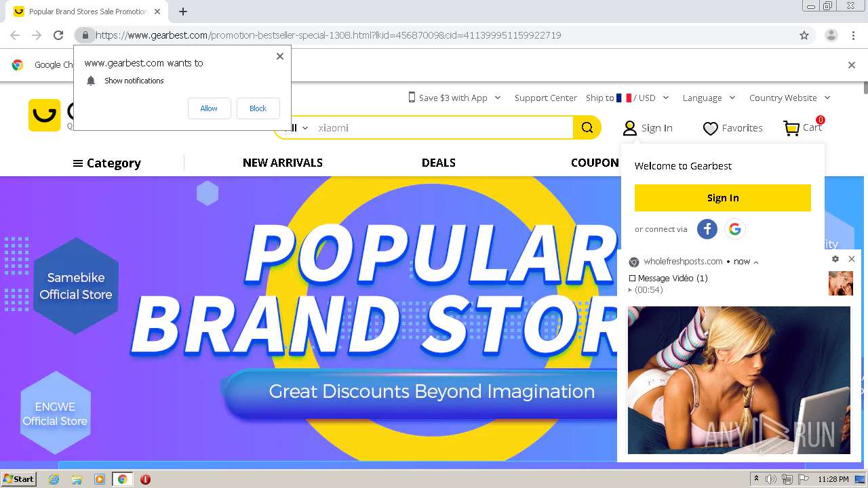Open a new tab with plus button
868x488 pixels.
[x=183, y=12]
